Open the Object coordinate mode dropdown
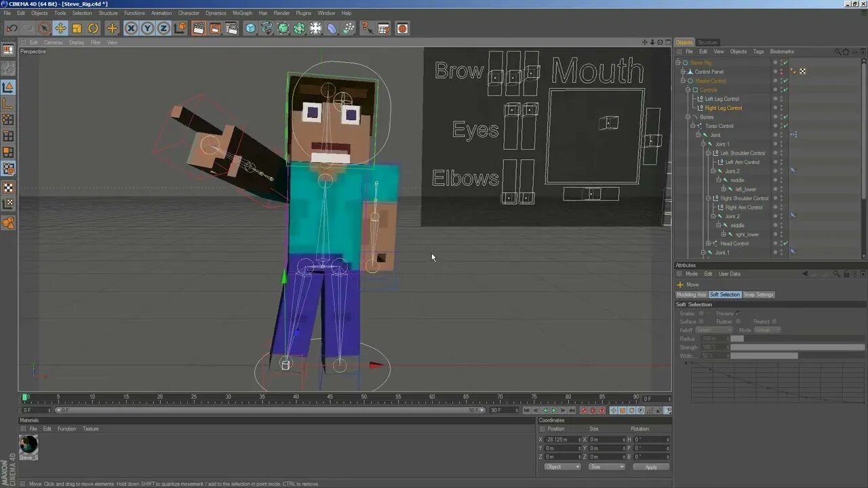Screen dimensions: 868x488 tap(562, 467)
